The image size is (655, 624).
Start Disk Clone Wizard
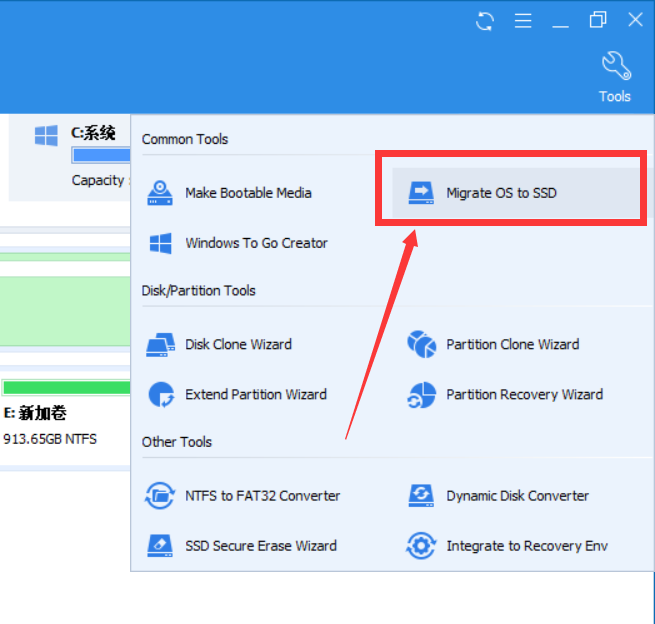(x=238, y=345)
